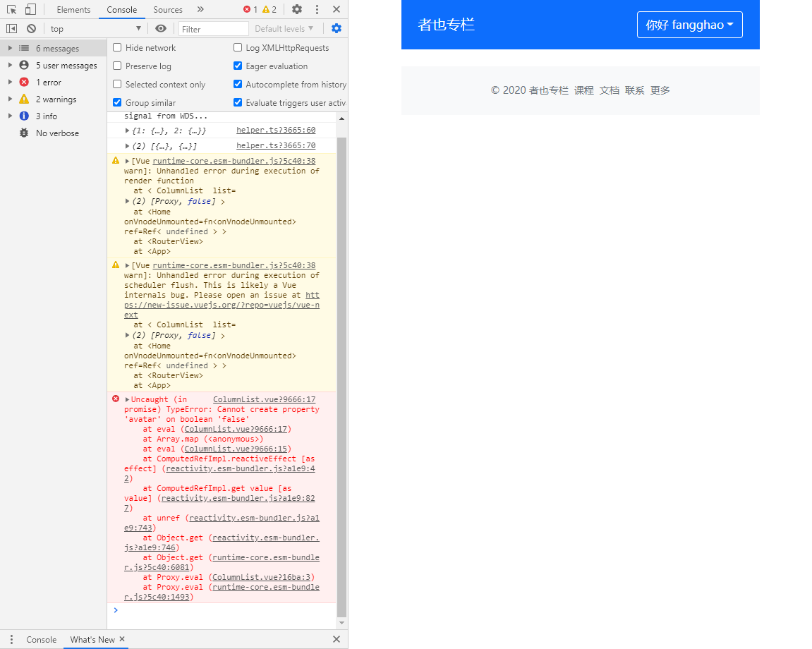The image size is (812, 649).
Task: Select the No verbose sidebar entry
Action: [x=54, y=133]
